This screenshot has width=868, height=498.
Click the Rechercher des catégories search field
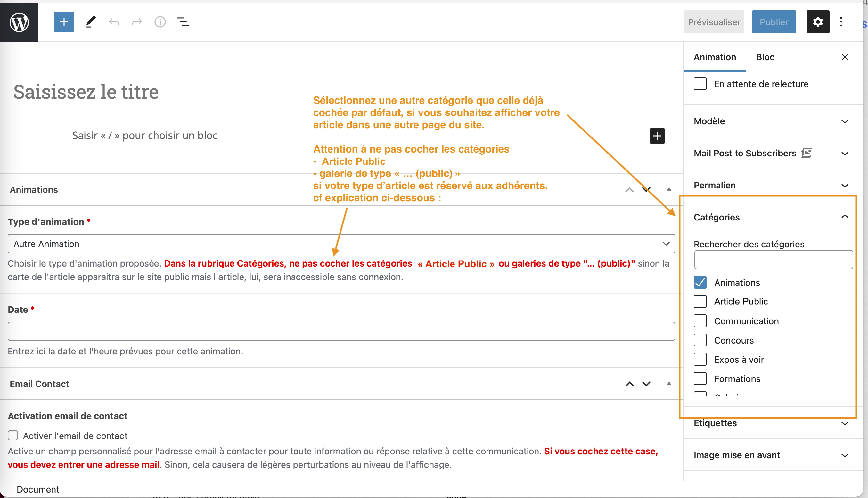point(773,260)
